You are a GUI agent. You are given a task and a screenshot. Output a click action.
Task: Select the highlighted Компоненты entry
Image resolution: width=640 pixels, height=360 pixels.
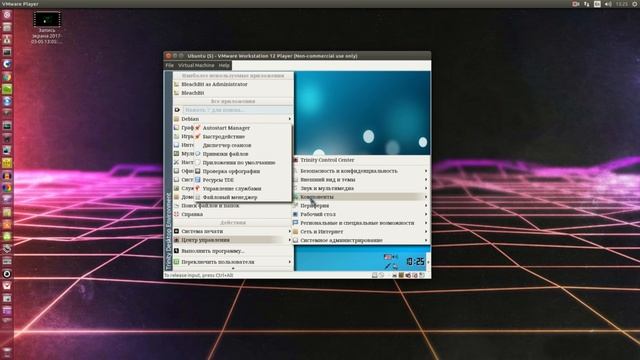click(360, 197)
